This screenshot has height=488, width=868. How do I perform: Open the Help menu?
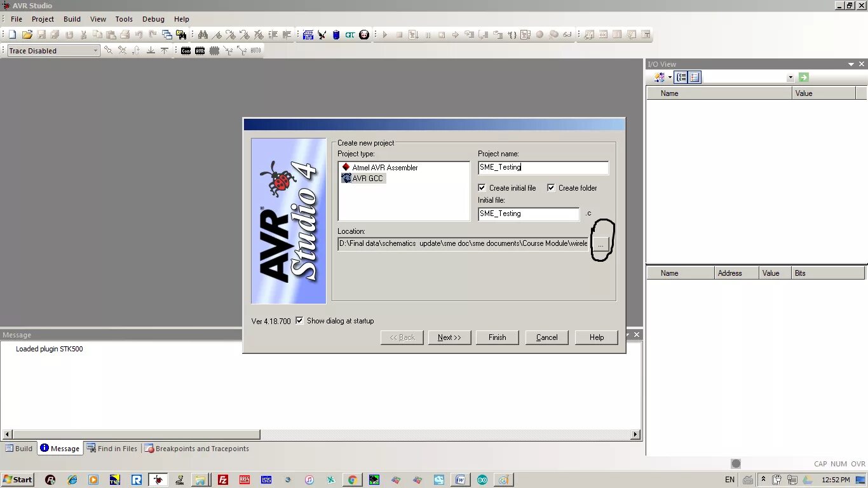click(x=182, y=19)
